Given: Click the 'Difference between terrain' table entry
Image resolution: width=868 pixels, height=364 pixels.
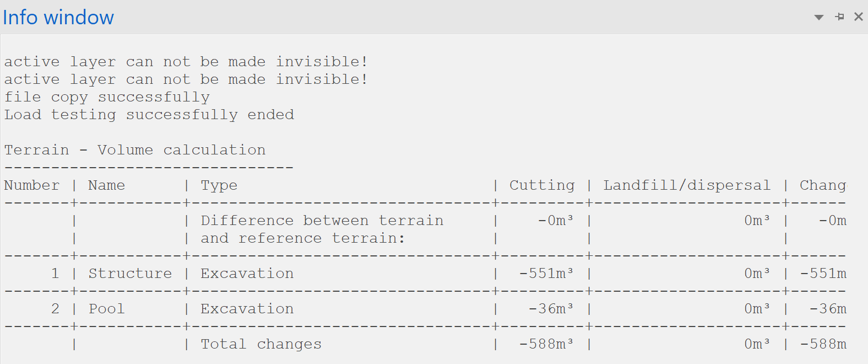Looking at the screenshot, I should point(322,220).
